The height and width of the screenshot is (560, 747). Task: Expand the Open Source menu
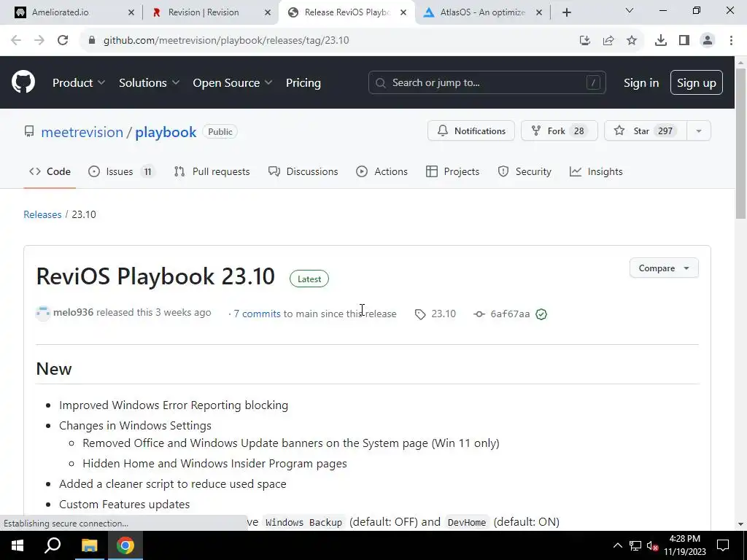[x=233, y=82]
